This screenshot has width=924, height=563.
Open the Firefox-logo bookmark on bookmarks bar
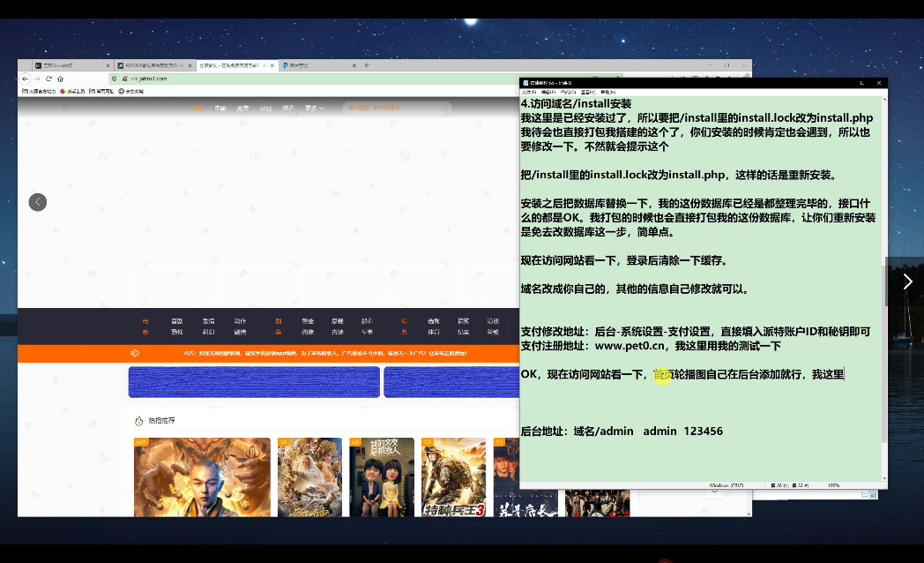(72, 92)
